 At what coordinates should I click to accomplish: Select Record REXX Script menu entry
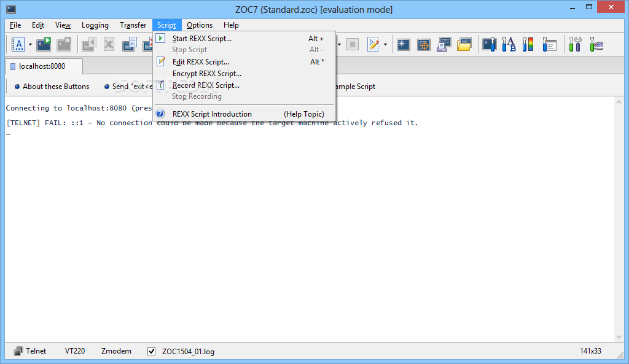[x=244, y=85]
